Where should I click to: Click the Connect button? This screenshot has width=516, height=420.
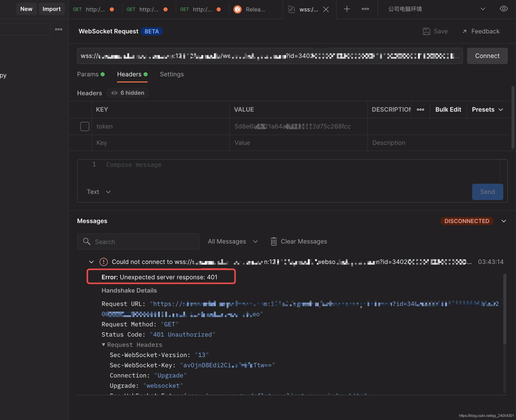click(x=487, y=55)
